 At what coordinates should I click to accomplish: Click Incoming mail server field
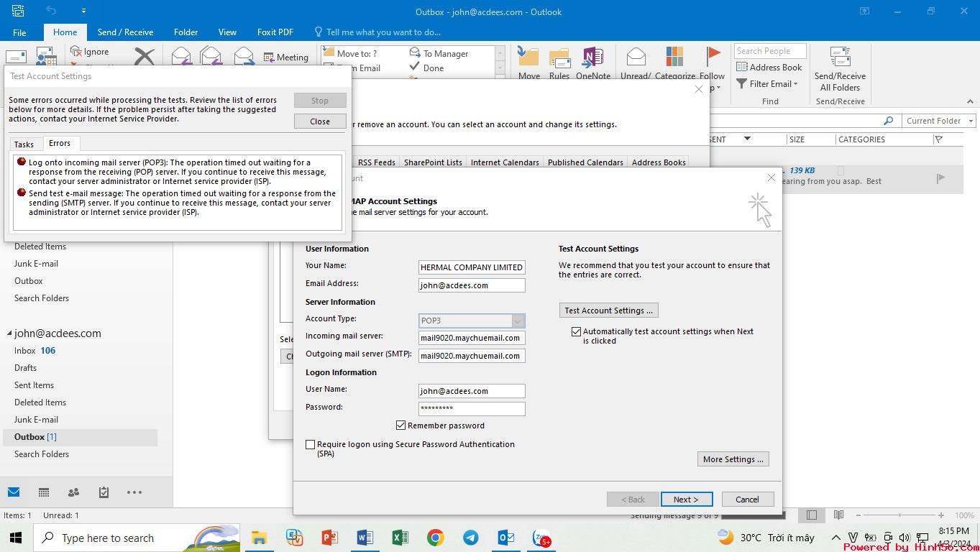click(x=472, y=338)
